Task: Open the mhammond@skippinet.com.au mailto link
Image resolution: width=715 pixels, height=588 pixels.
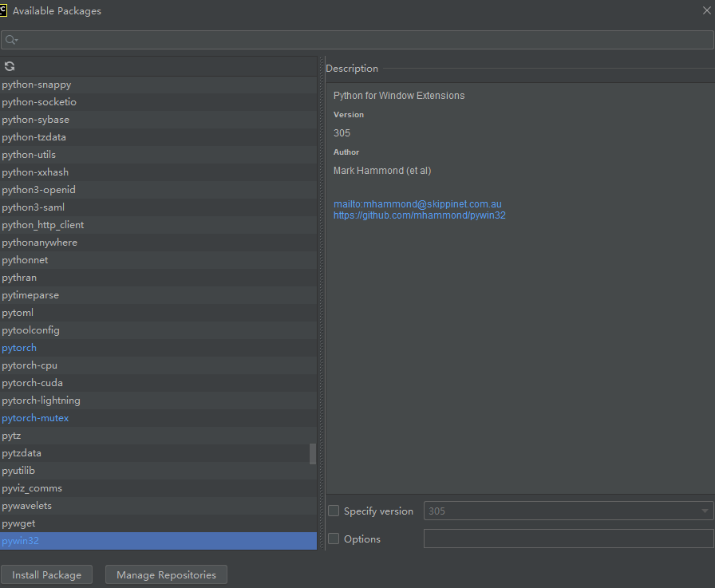Action: click(417, 203)
